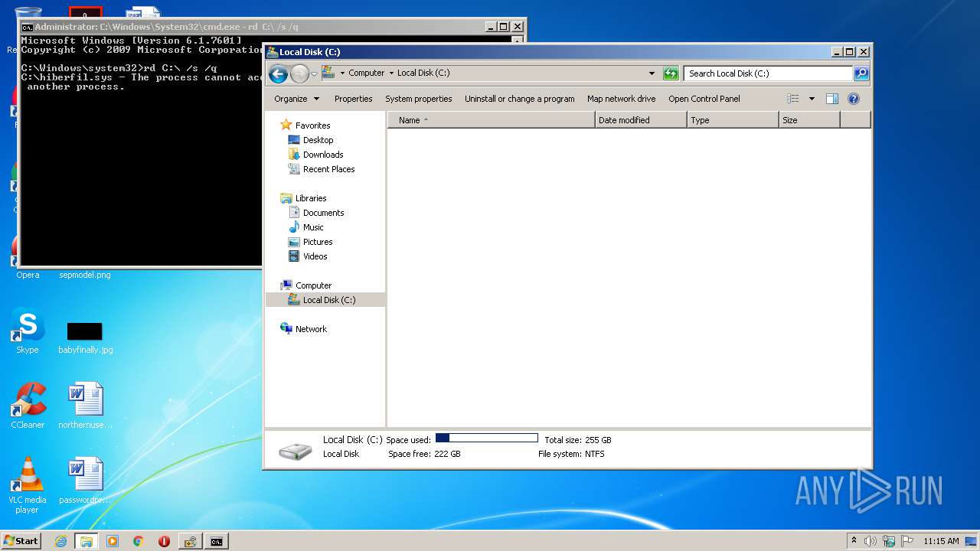Image resolution: width=980 pixels, height=551 pixels.
Task: Select the northernuse Word document icon
Action: click(x=85, y=406)
